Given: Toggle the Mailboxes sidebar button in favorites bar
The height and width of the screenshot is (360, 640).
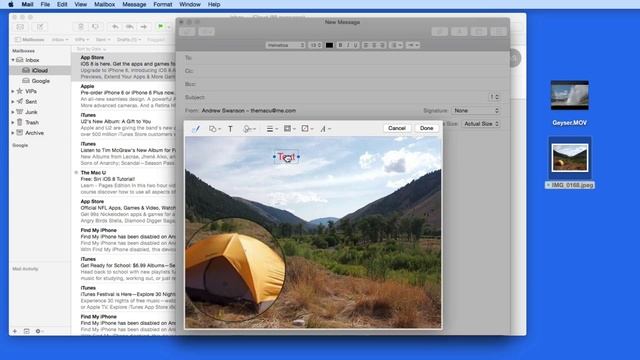Looking at the screenshot, I should (x=30, y=40).
